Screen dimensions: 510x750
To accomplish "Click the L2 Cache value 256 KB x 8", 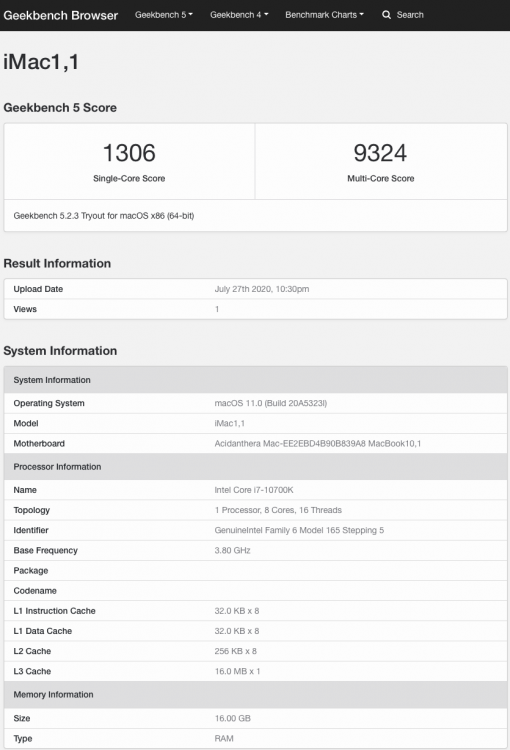I will click(235, 651).
